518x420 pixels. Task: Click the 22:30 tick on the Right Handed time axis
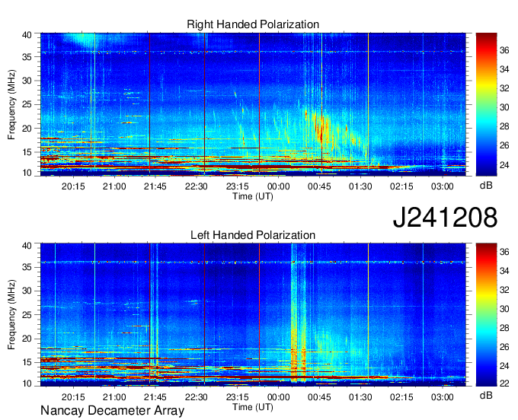pyautogui.click(x=197, y=186)
